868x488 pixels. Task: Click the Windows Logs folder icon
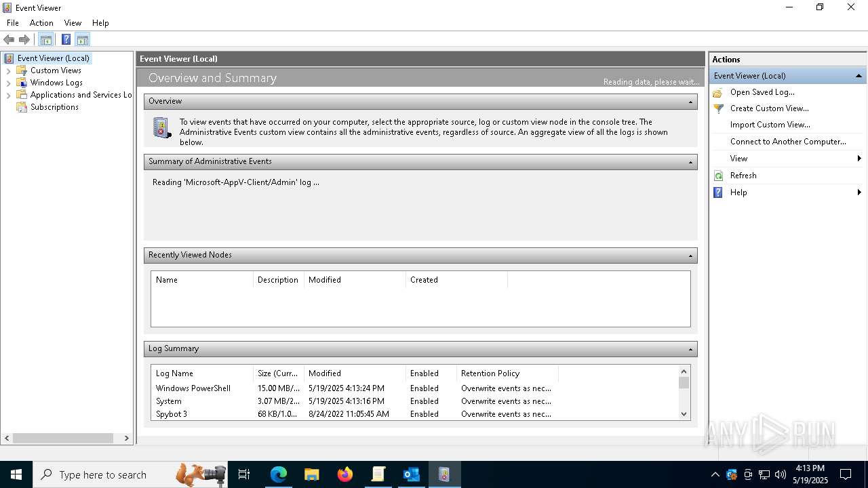(x=22, y=83)
